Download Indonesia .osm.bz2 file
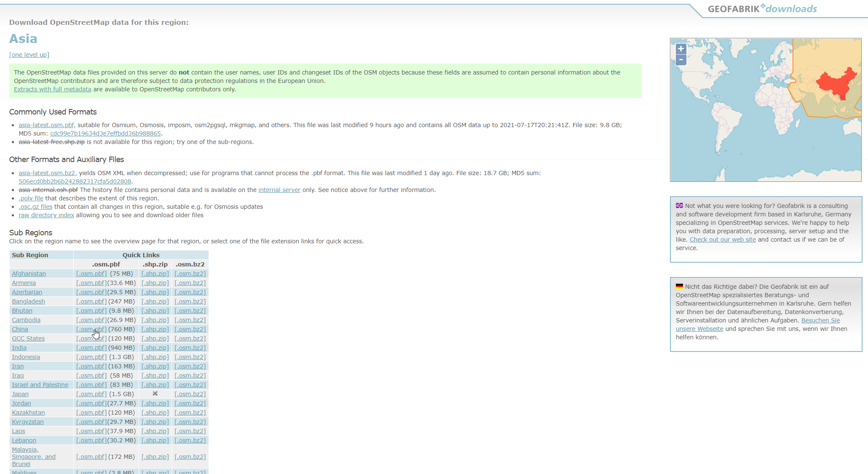The height and width of the screenshot is (474, 868). pos(190,357)
